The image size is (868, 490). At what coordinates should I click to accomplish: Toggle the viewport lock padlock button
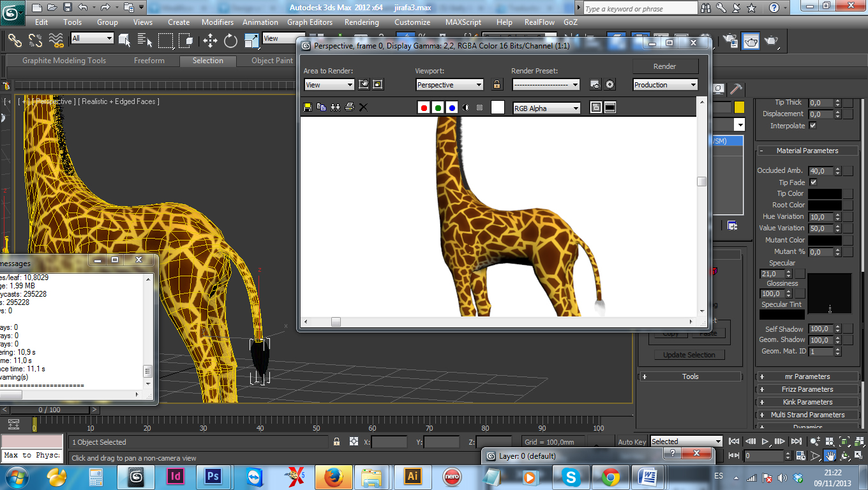point(497,85)
